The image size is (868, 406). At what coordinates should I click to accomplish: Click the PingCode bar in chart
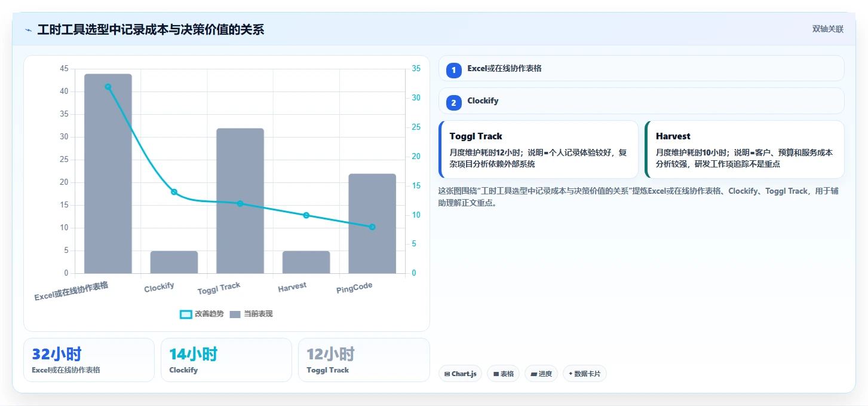[x=372, y=224]
